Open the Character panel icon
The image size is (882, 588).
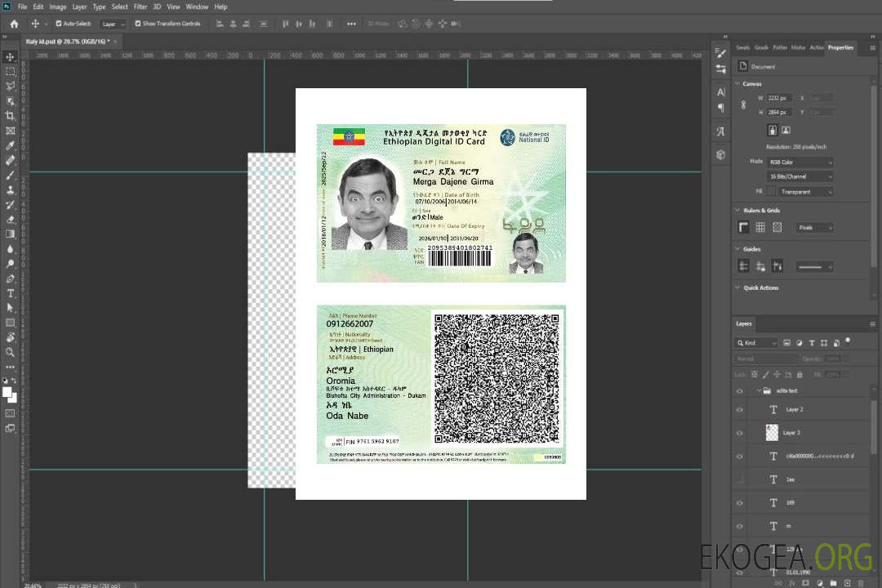721,91
